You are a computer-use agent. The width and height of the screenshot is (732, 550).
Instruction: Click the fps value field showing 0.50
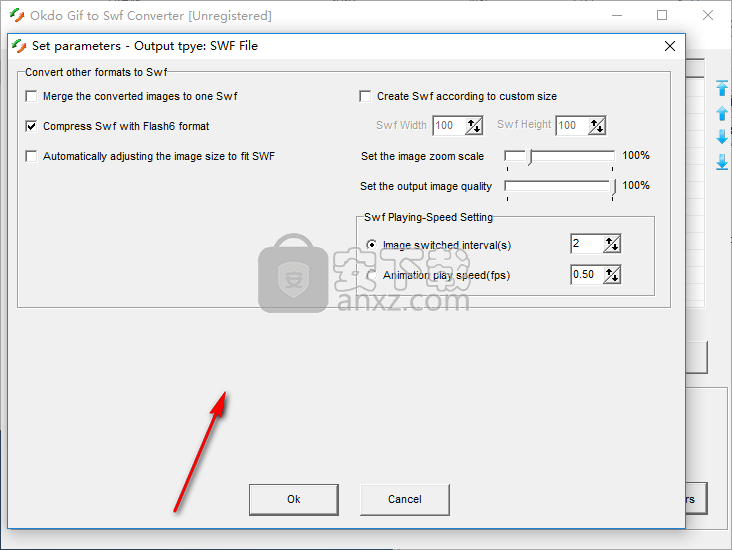pos(587,275)
